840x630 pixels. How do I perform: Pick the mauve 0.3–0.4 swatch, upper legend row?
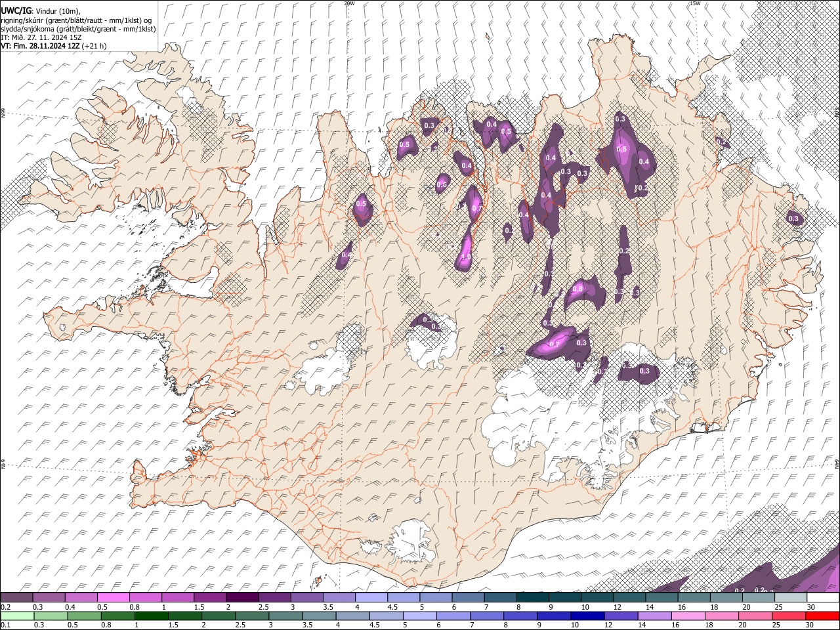[49, 597]
